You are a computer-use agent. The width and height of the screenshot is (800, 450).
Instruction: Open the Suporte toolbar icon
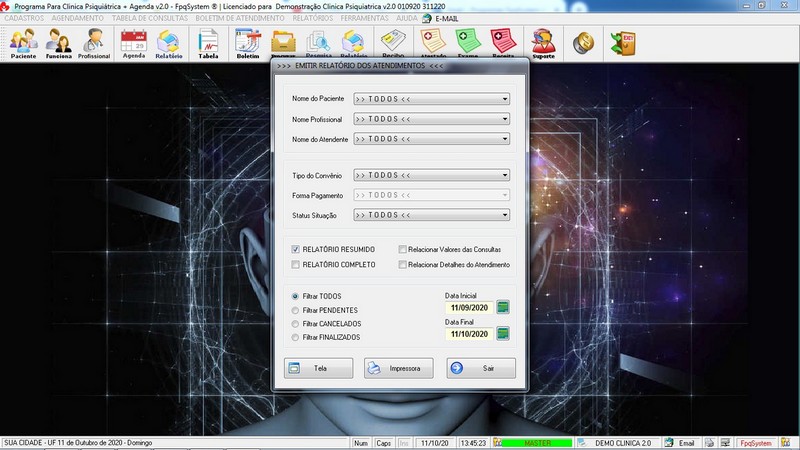(x=544, y=44)
